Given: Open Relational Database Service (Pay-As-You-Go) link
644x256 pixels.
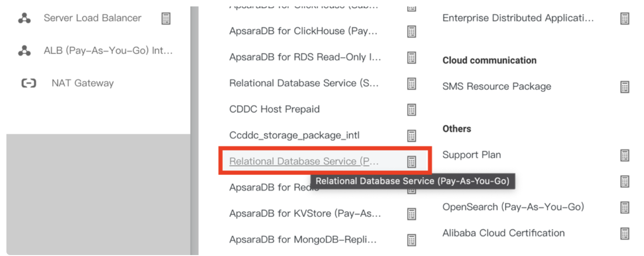Looking at the screenshot, I should click(x=304, y=161).
